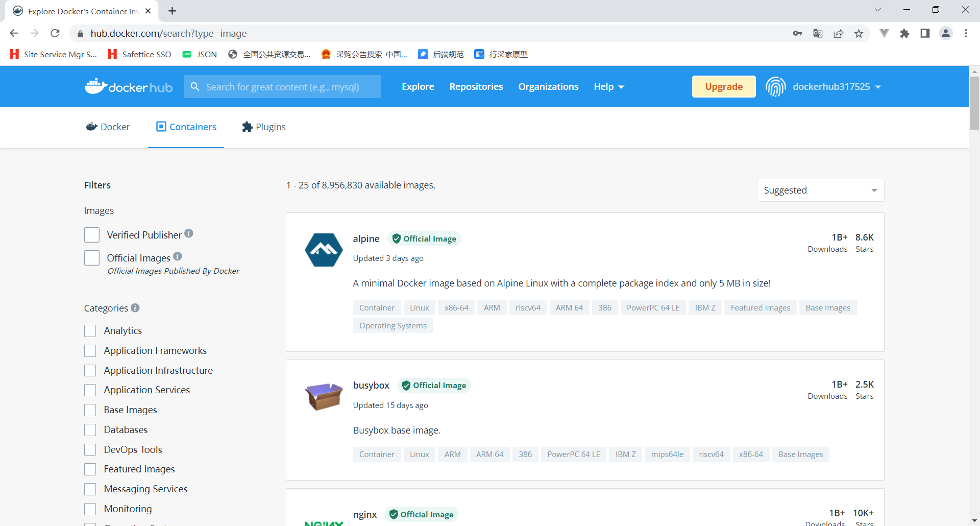Switch to the Containers tab
The height and width of the screenshot is (526, 980).
[186, 127]
